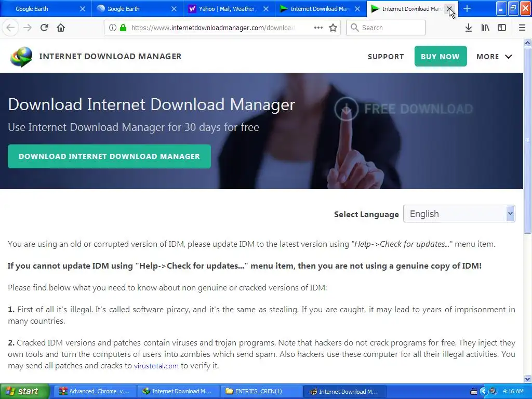Click the system clock 4:16 AM

(x=513, y=391)
